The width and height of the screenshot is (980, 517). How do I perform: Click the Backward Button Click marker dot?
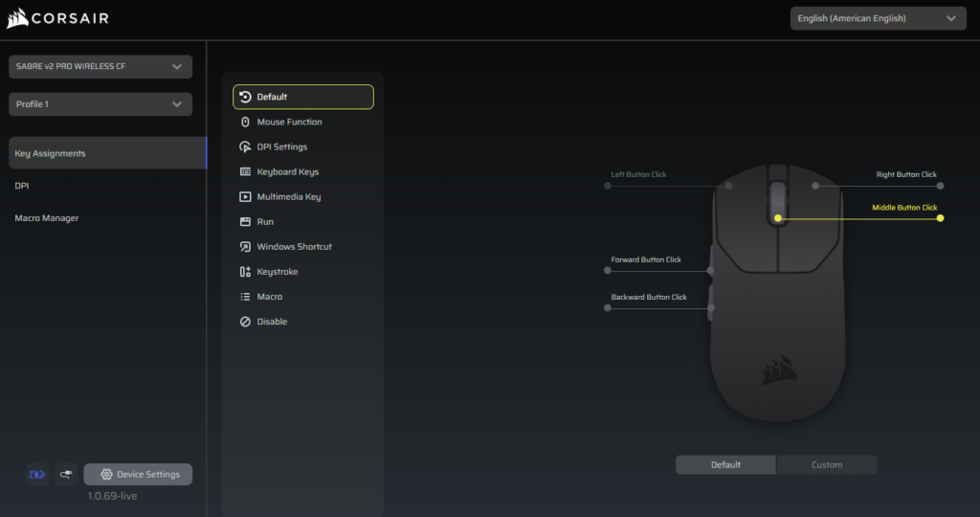pyautogui.click(x=608, y=308)
